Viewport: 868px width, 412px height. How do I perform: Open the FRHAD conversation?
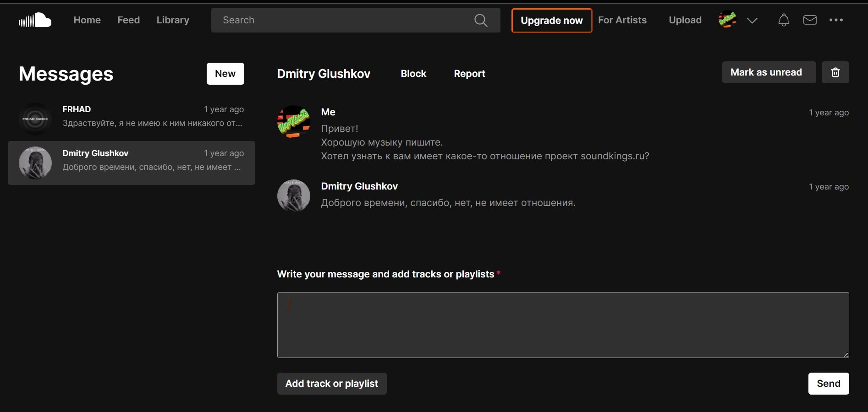[132, 119]
